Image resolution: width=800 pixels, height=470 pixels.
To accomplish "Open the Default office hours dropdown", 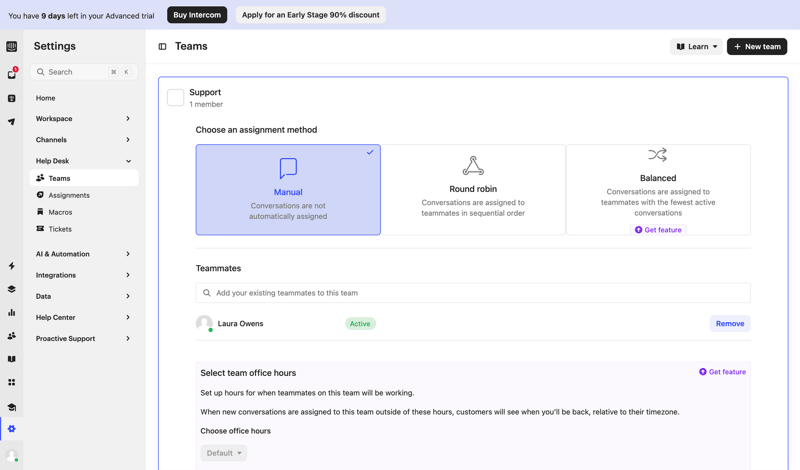I will 223,453.
